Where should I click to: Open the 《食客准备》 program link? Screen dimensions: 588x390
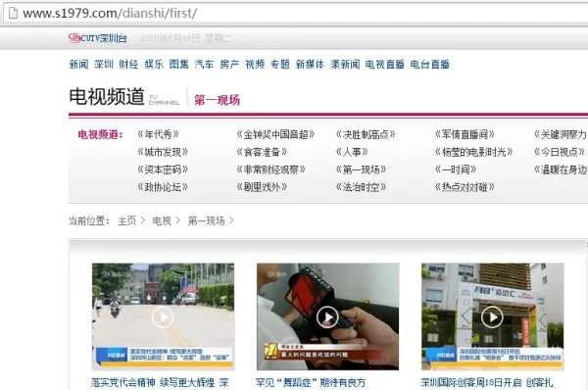tap(262, 152)
